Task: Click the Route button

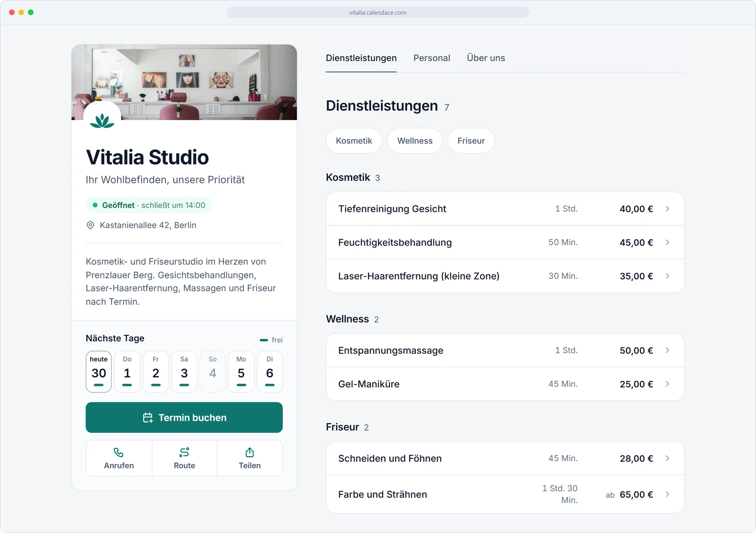Action: coord(184,458)
